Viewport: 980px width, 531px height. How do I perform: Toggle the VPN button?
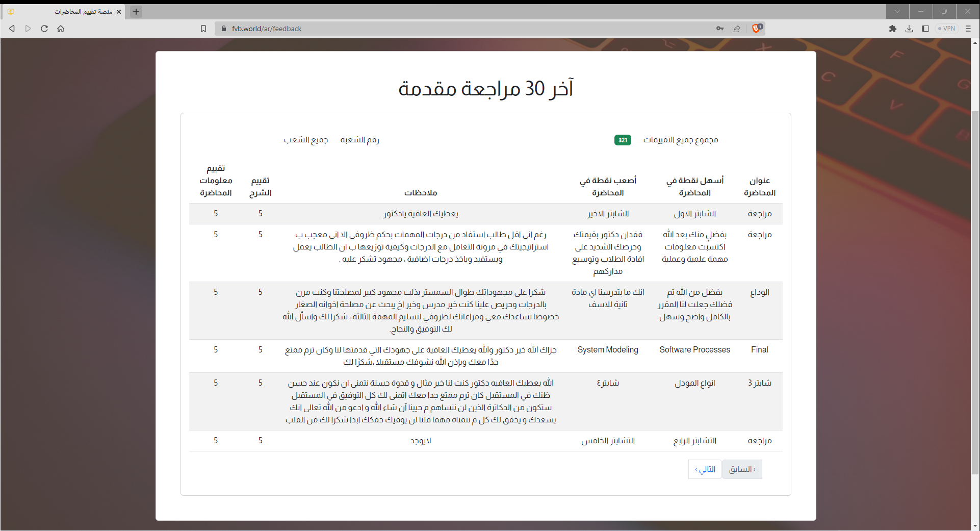pos(947,29)
